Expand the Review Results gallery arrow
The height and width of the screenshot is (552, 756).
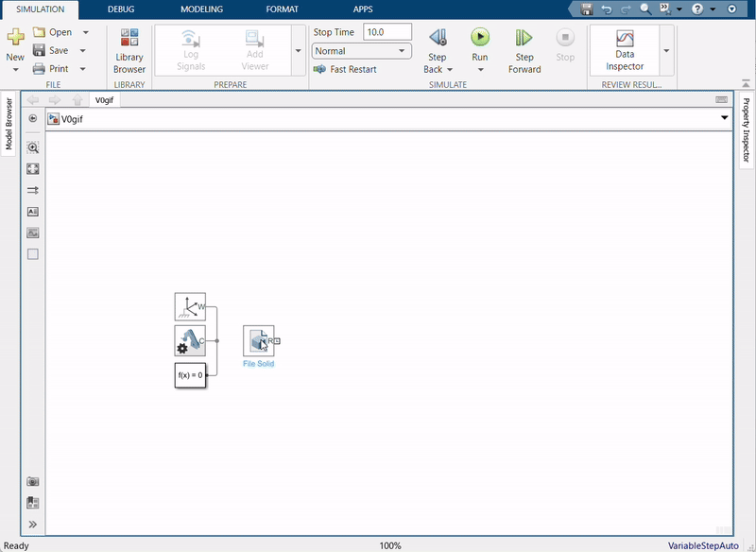click(x=667, y=50)
